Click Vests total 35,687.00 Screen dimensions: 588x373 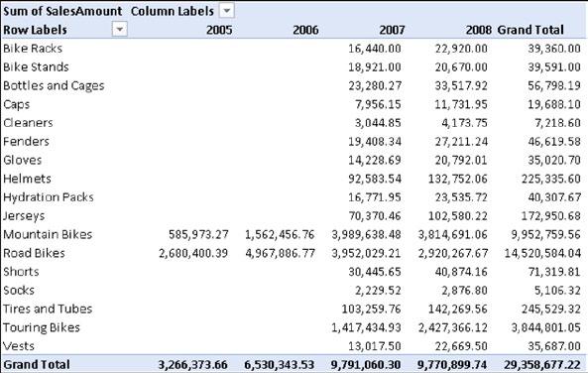tap(554, 346)
